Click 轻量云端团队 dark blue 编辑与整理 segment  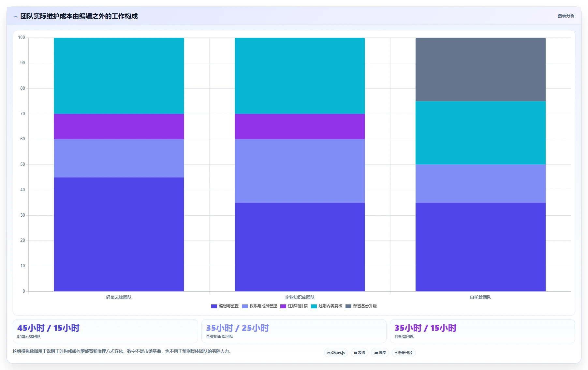point(119,234)
